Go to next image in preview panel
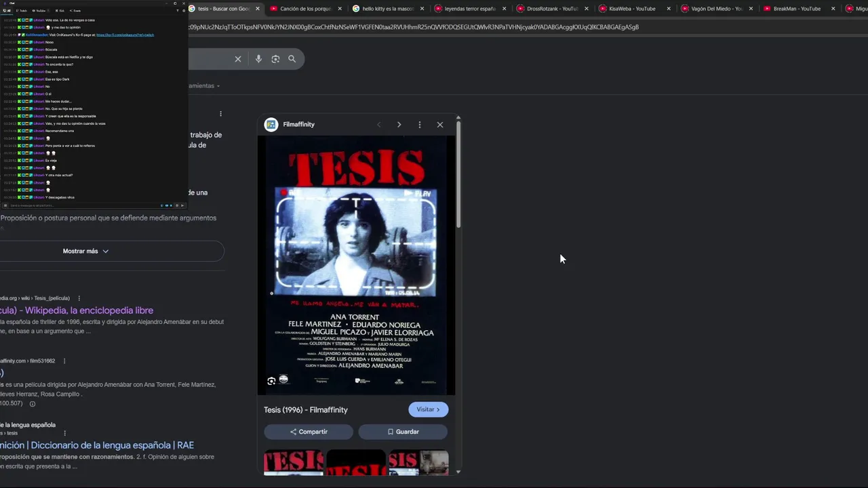The image size is (868, 488). (x=399, y=125)
